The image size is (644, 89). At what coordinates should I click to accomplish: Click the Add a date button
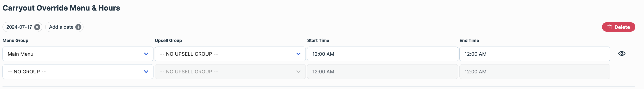(64, 27)
